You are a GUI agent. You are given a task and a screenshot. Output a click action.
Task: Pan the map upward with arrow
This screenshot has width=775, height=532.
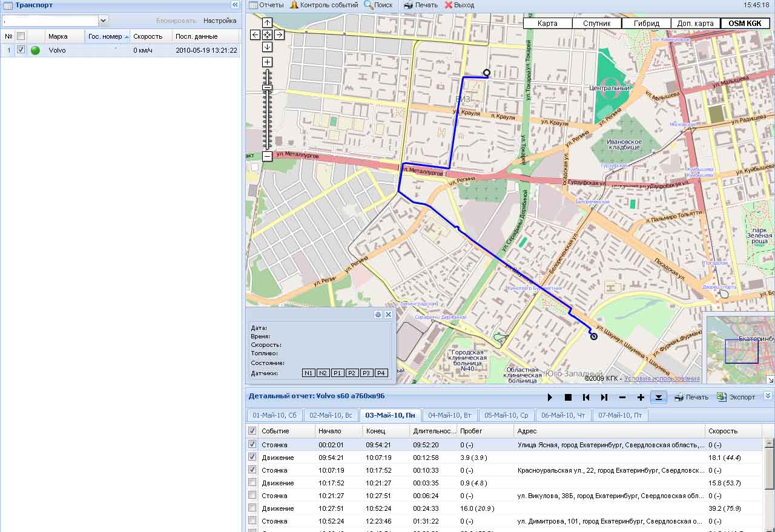pyautogui.click(x=267, y=23)
